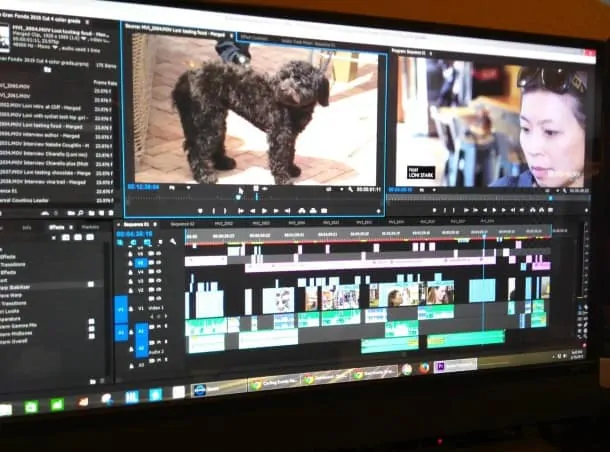Toggle A1 track targeting

tap(142, 331)
